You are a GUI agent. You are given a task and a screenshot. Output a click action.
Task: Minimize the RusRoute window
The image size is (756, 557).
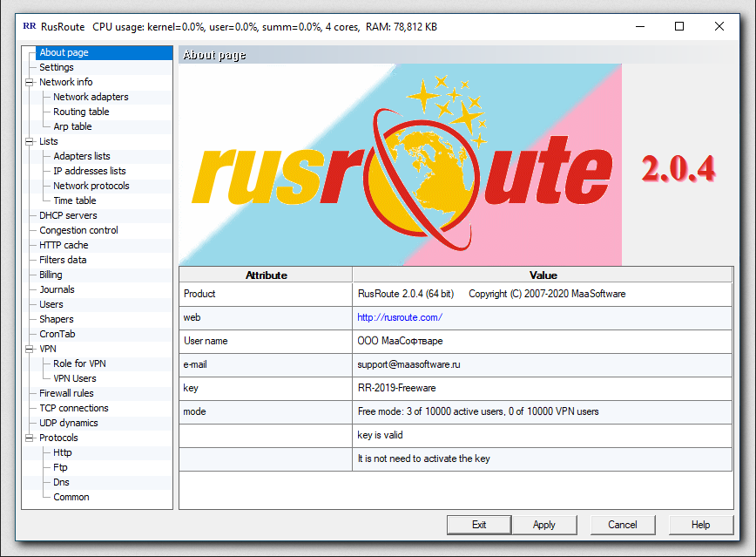(x=640, y=26)
